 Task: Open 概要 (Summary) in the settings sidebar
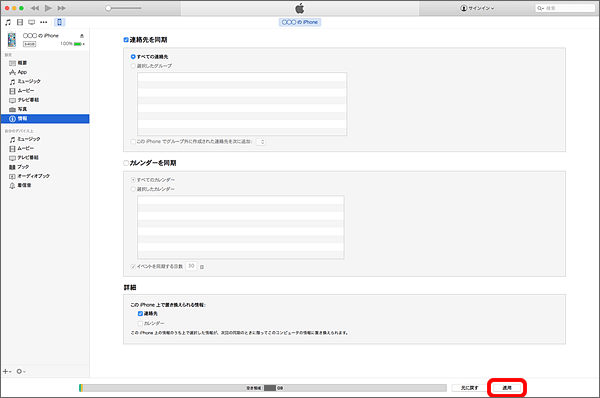(18, 63)
